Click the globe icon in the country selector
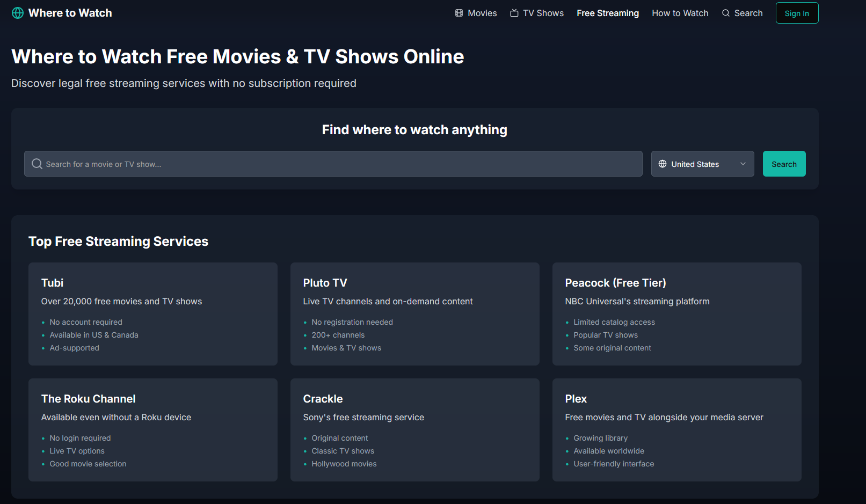Viewport: 866px width, 504px height. 664,164
